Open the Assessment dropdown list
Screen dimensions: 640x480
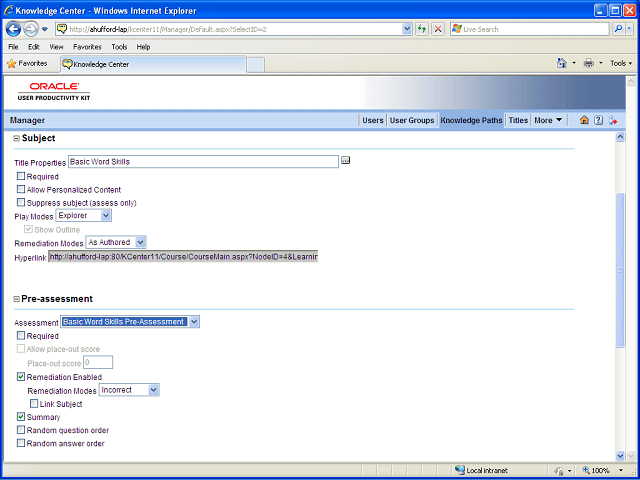tap(130, 322)
